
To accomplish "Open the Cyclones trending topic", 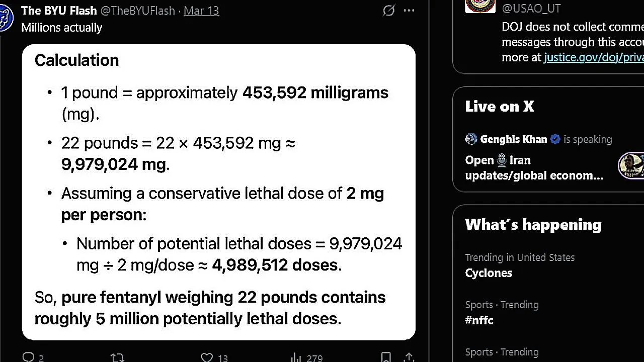I will point(489,273).
